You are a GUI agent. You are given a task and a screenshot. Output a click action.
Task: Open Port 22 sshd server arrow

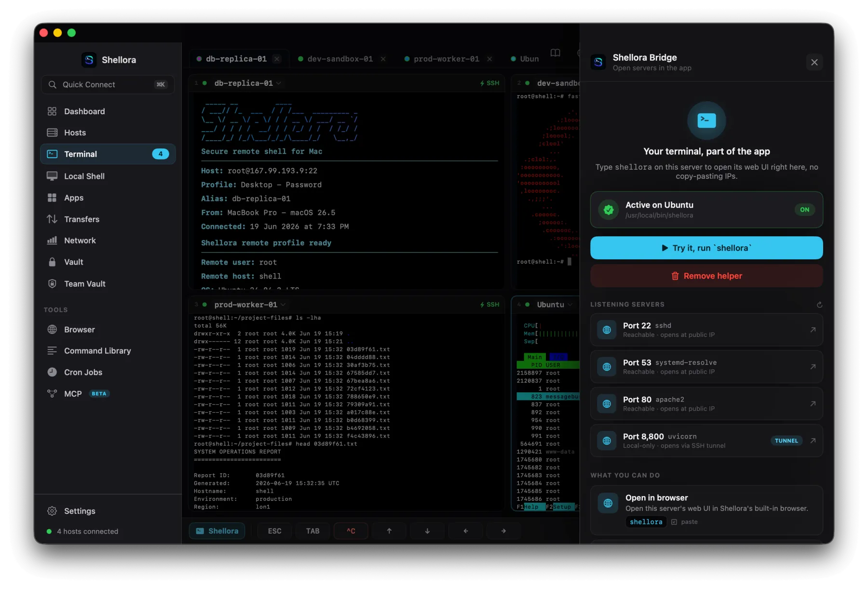coord(813,330)
